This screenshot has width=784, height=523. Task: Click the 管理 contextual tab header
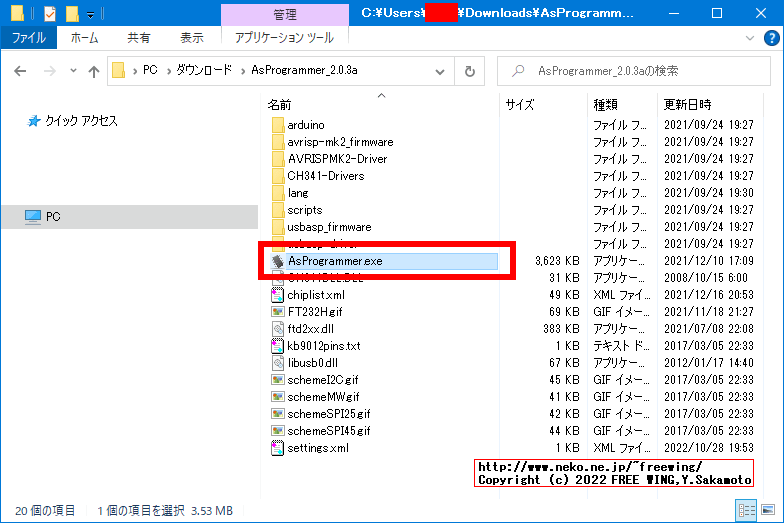click(284, 14)
